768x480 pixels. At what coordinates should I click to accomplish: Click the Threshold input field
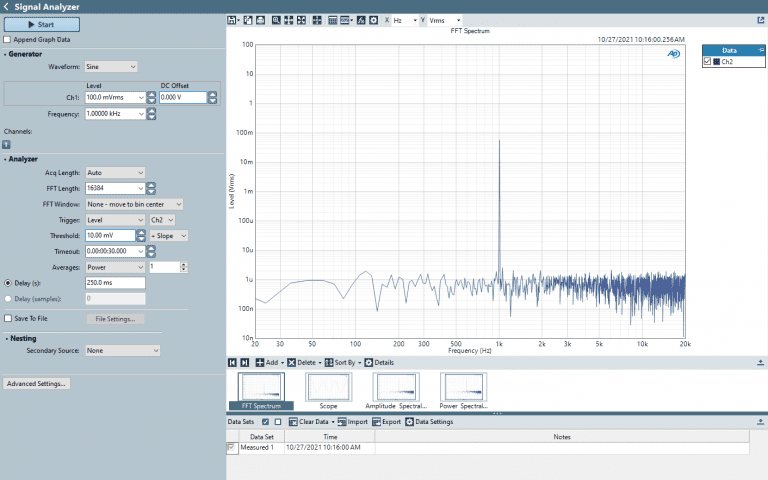(x=109, y=236)
